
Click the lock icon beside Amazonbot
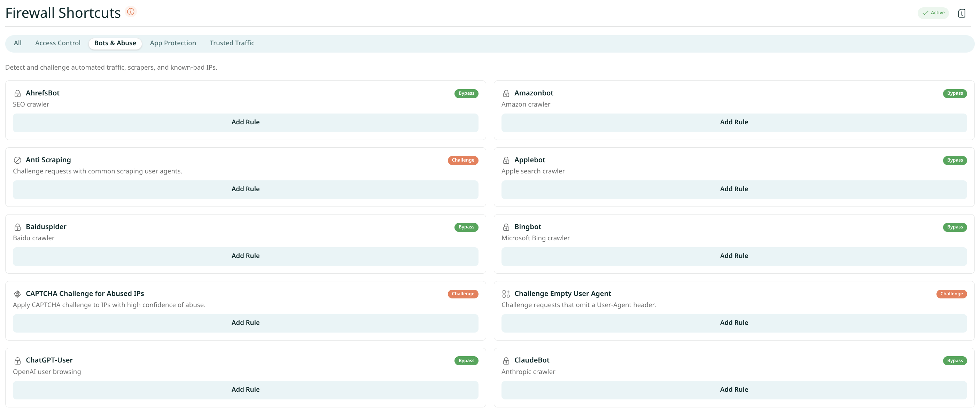506,94
